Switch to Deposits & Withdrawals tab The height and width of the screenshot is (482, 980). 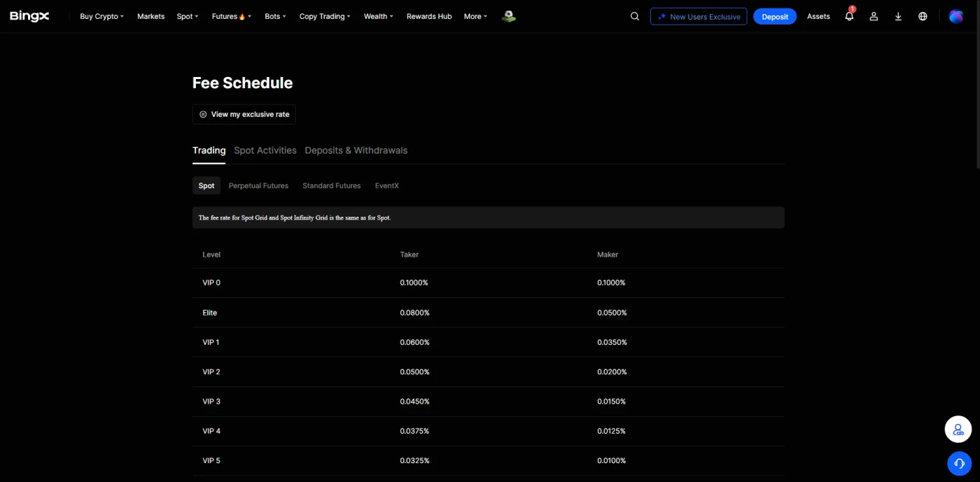pos(356,150)
